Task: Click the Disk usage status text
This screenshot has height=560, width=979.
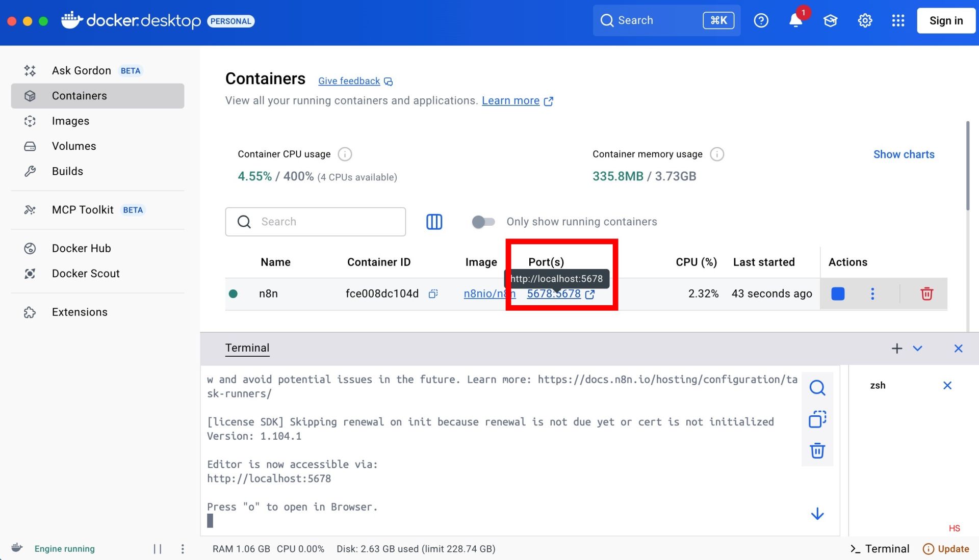Action: click(x=416, y=549)
